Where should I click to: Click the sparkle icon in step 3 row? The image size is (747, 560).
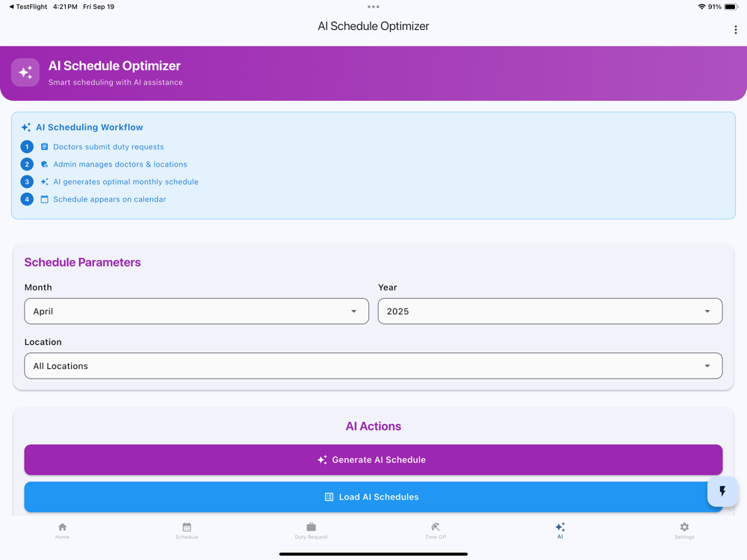[44, 182]
